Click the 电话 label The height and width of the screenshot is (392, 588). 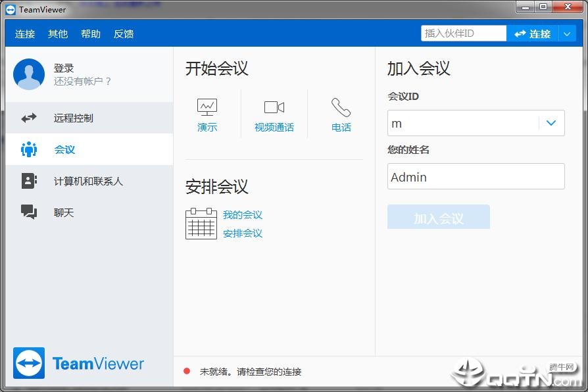341,128
